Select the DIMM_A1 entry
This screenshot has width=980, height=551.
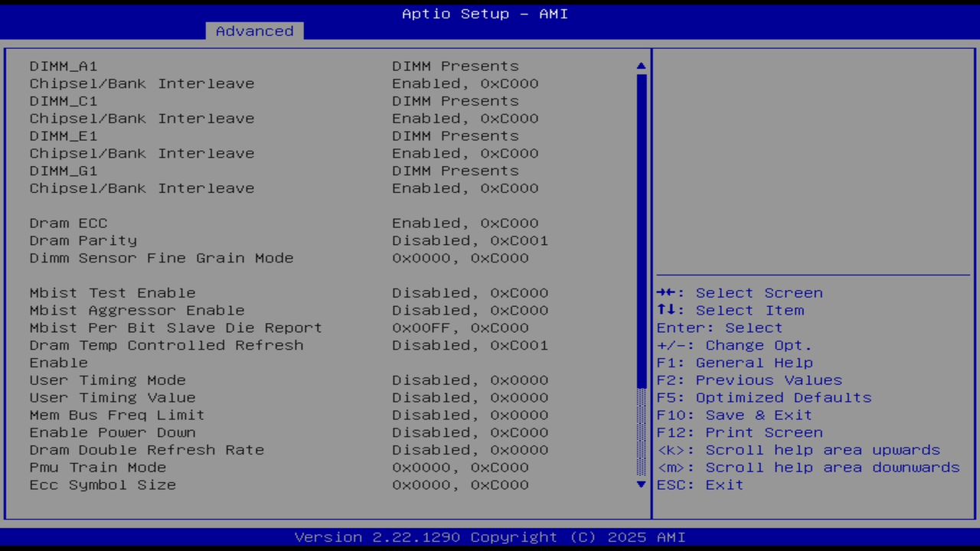(64, 66)
